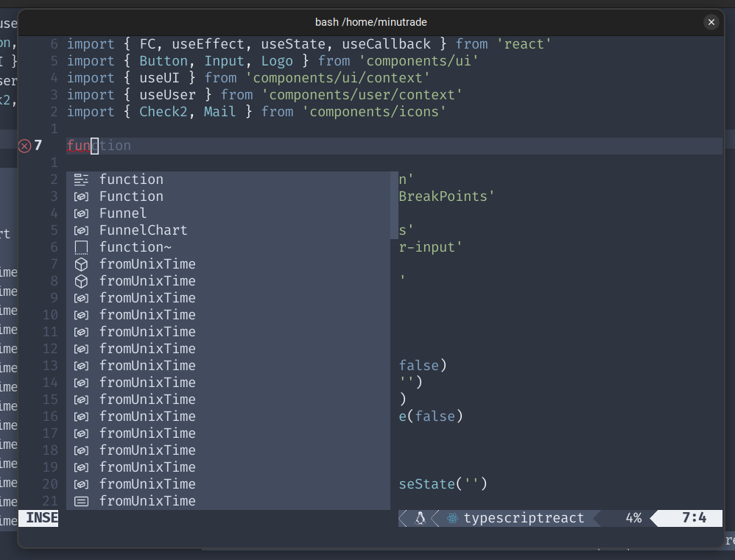Click the square icon beside 'function~'
The image size is (735, 560).
[81, 247]
